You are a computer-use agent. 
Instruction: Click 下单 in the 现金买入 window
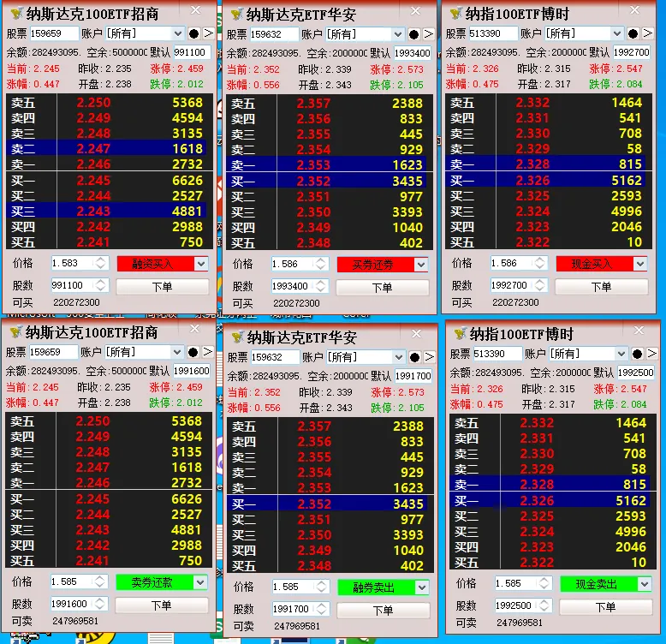pyautogui.click(x=602, y=287)
